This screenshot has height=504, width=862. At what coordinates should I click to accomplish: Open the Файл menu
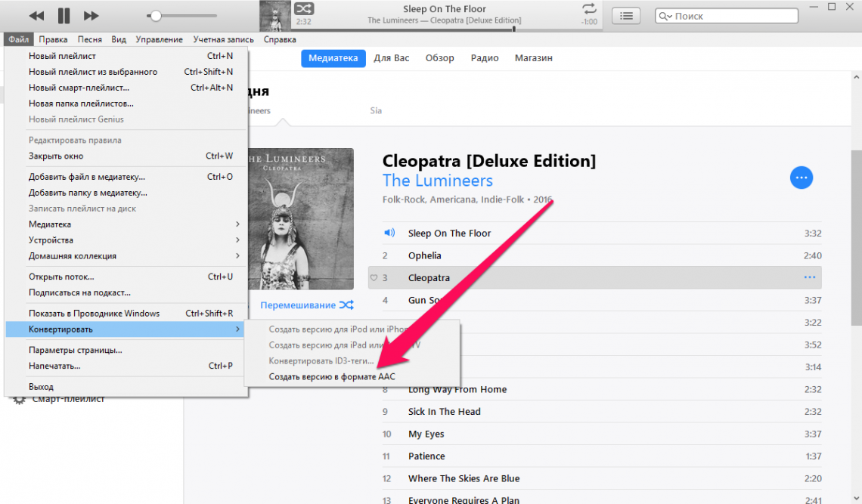[x=19, y=39]
